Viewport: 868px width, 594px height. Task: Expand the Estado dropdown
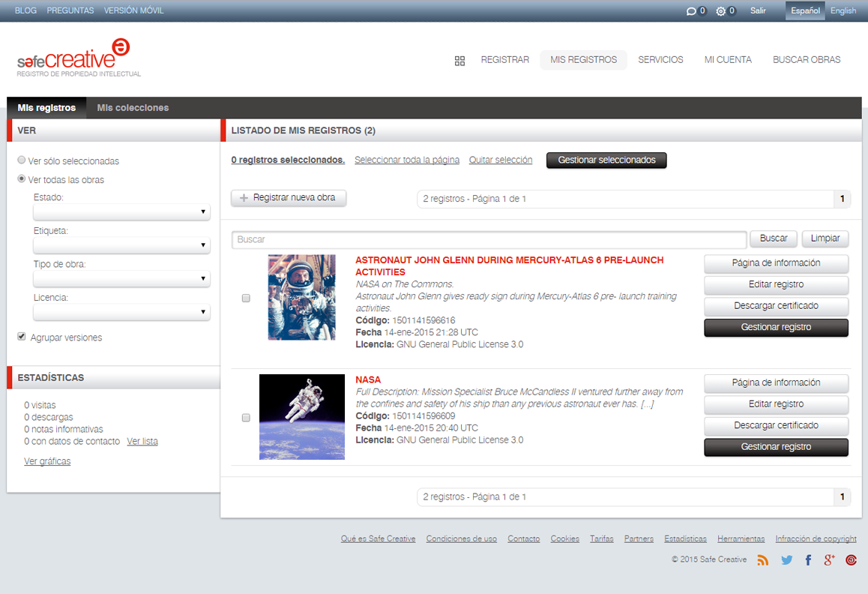pyautogui.click(x=121, y=212)
